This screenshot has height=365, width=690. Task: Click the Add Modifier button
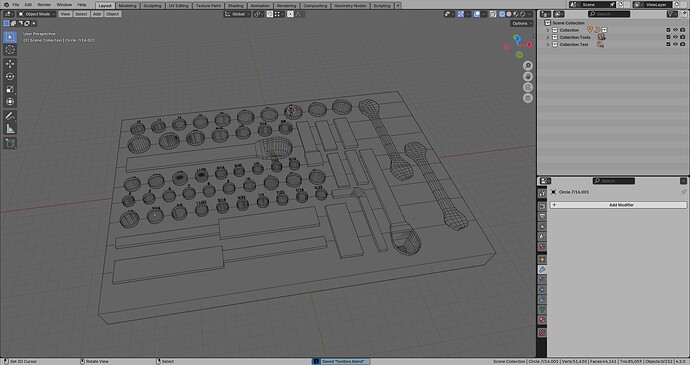(618, 205)
